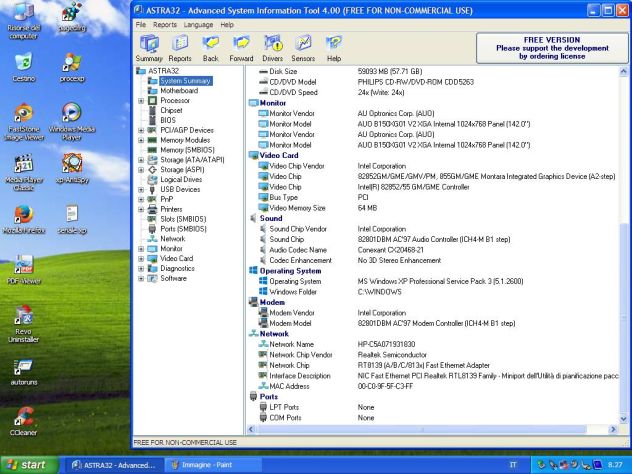This screenshot has height=474, width=632.
Task: Click the Operating System section heading
Action: tap(290, 271)
